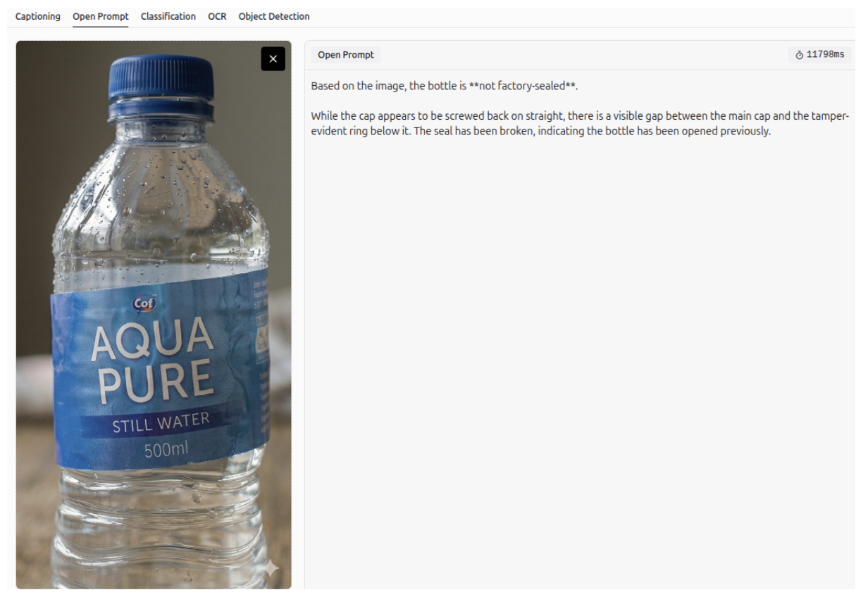Screen dimensions: 868x597
Task: Click the 'not factory-sealed' response sentence
Action: (445, 86)
